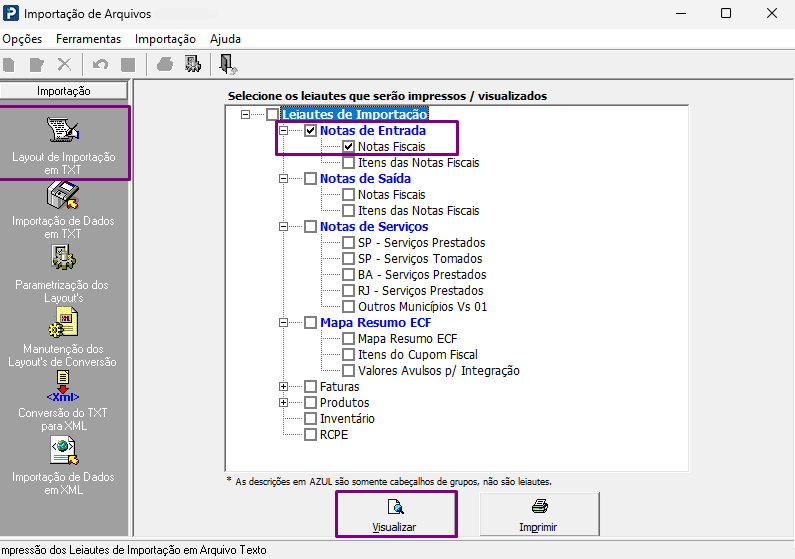Image resolution: width=795 pixels, height=559 pixels.
Task: Check the Inventário checkbox
Action: [x=310, y=419]
